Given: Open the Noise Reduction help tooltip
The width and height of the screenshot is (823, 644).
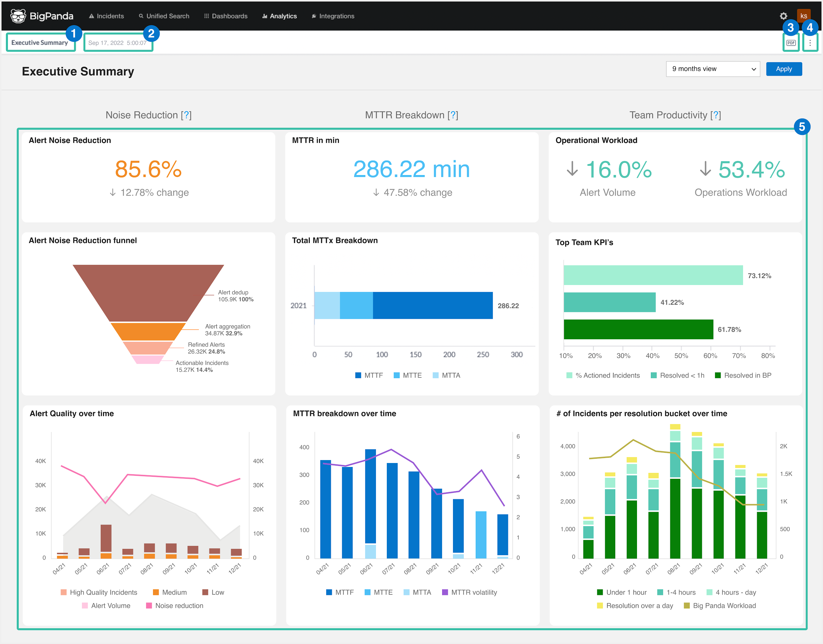Looking at the screenshot, I should pos(187,115).
